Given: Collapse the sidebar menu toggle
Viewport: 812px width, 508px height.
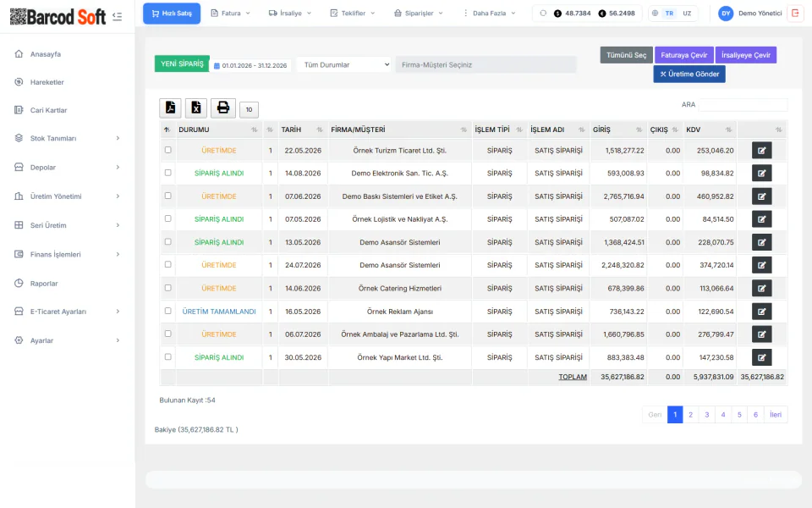Looking at the screenshot, I should tap(117, 17).
